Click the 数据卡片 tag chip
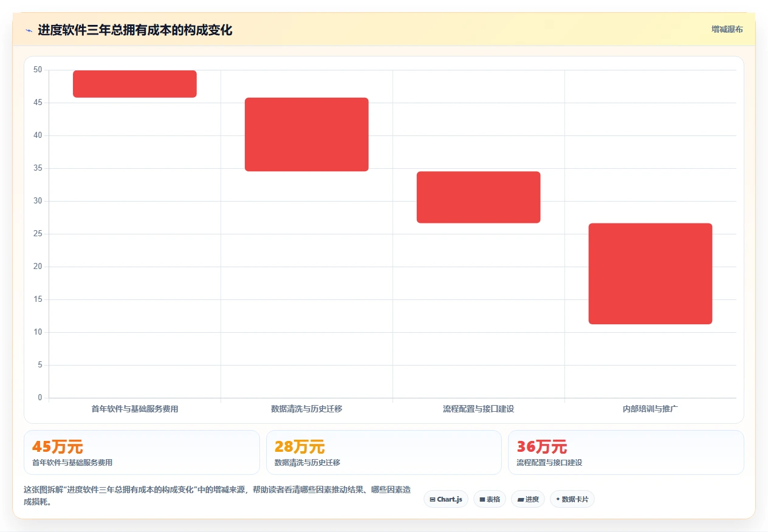 pos(572,499)
